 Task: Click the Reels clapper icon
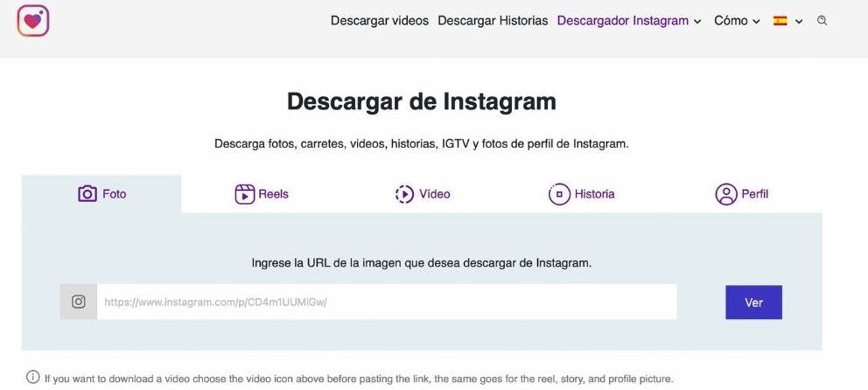(x=245, y=194)
